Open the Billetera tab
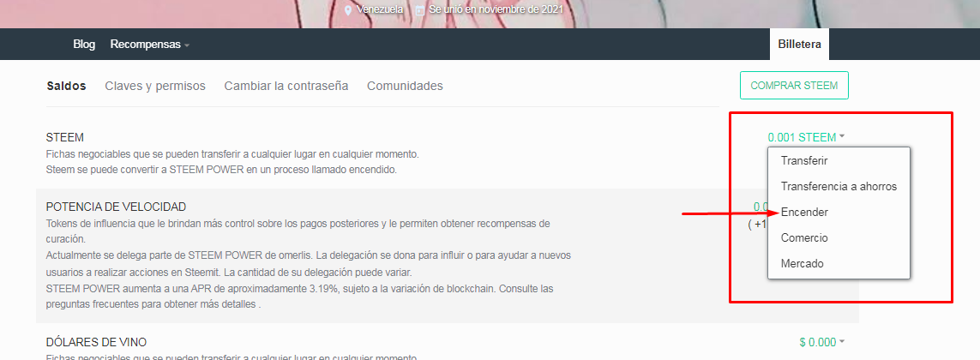The image size is (980, 360). click(x=799, y=45)
